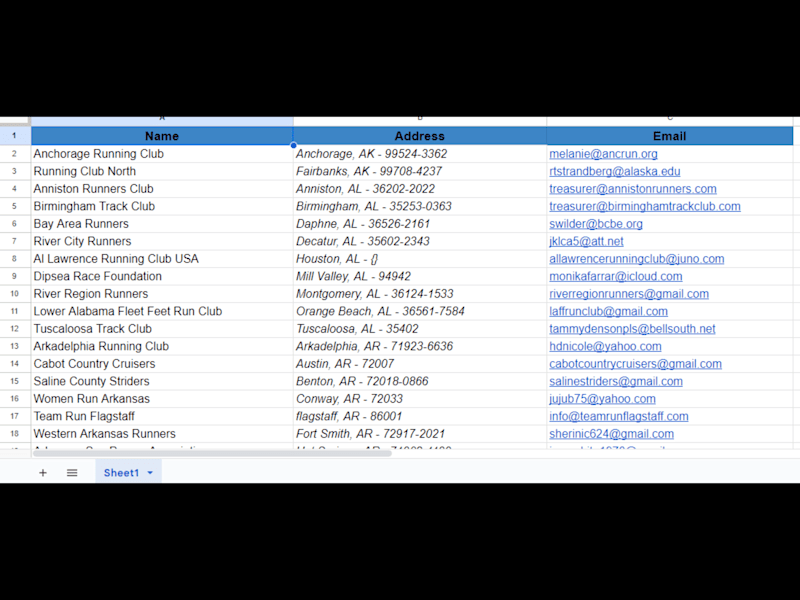Select address Orange Beach, AL - 36561-7584

419,311
